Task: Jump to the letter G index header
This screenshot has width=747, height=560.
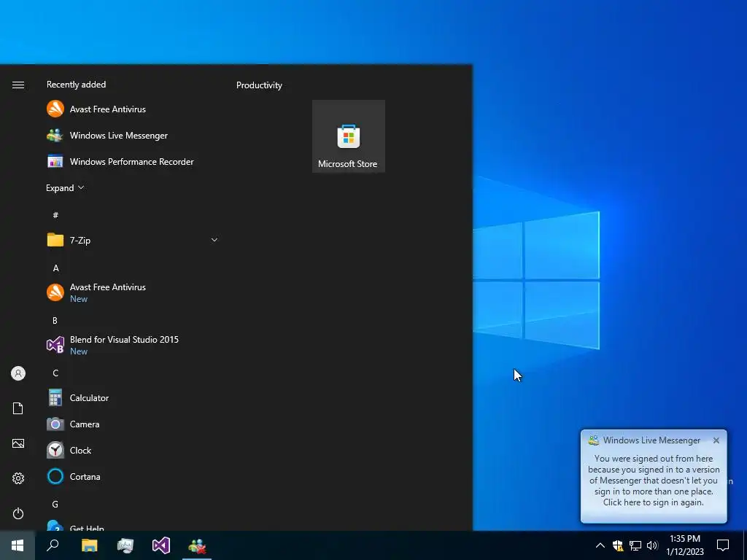Action: pos(55,504)
